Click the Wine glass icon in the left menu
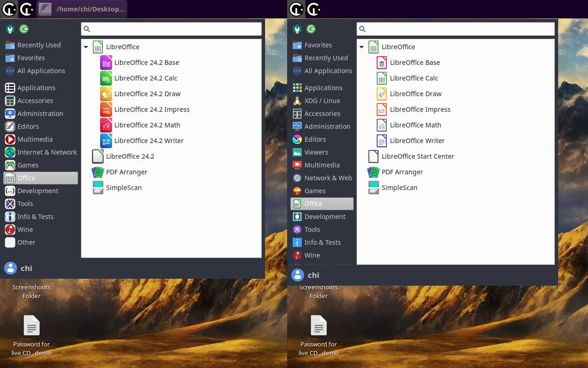 tap(10, 230)
